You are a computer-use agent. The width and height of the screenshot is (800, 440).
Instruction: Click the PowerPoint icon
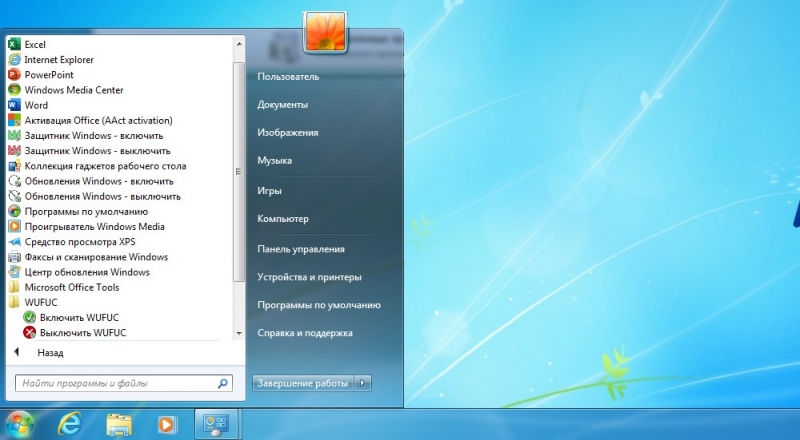click(14, 75)
